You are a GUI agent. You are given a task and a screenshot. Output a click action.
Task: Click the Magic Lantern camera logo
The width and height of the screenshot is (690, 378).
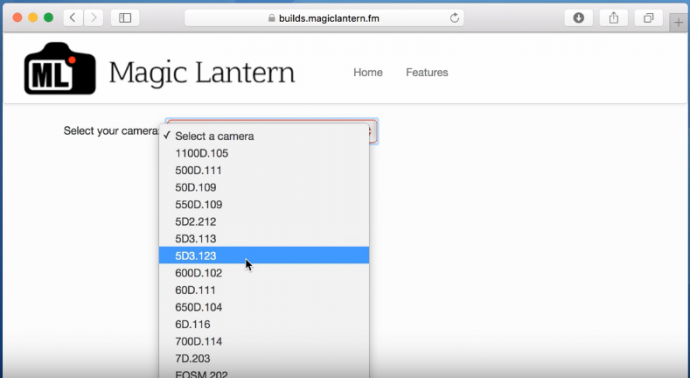pos(60,69)
